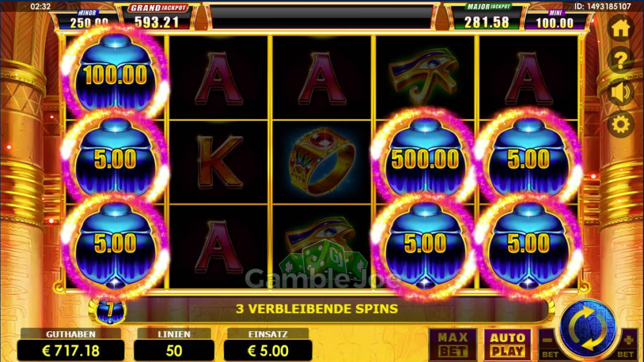
Task: Decrease bet with minus BET button
Action: 549,345
